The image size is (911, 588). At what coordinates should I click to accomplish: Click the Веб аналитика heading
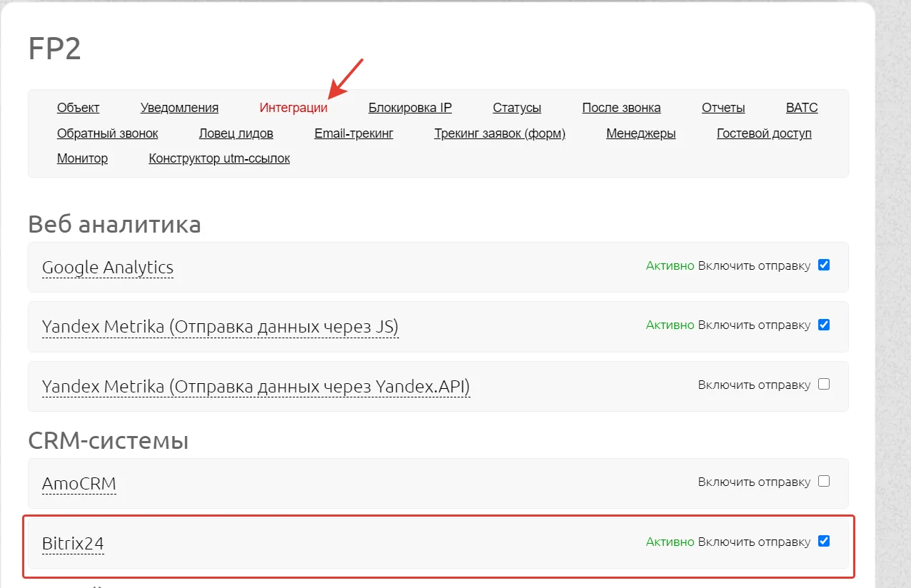click(x=114, y=224)
